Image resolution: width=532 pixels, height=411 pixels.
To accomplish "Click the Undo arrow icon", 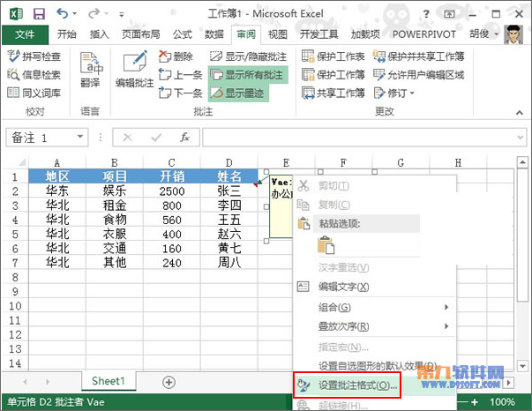I will click(x=63, y=13).
